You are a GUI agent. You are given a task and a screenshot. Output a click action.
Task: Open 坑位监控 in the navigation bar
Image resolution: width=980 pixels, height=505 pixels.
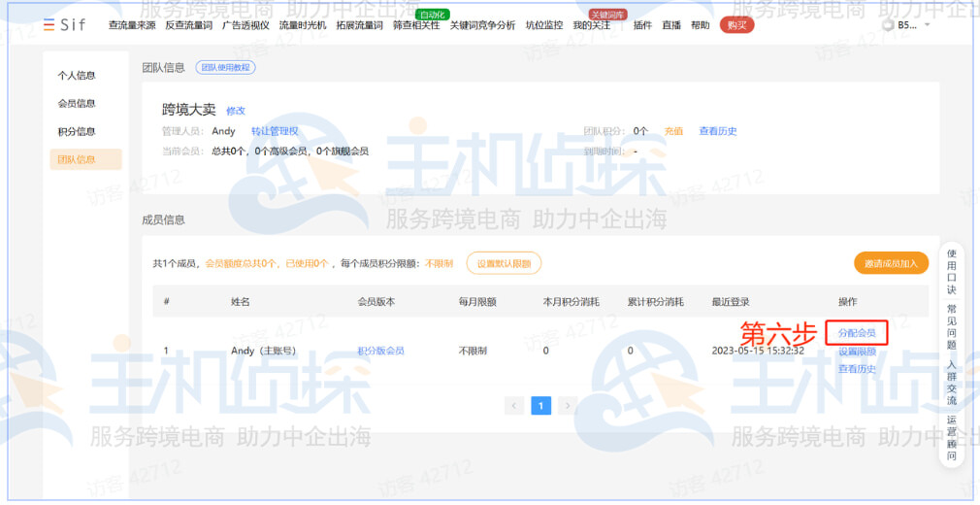pos(543,25)
